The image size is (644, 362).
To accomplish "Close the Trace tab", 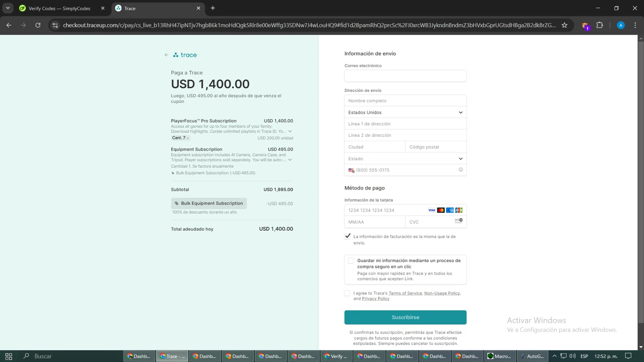I will click(x=198, y=8).
